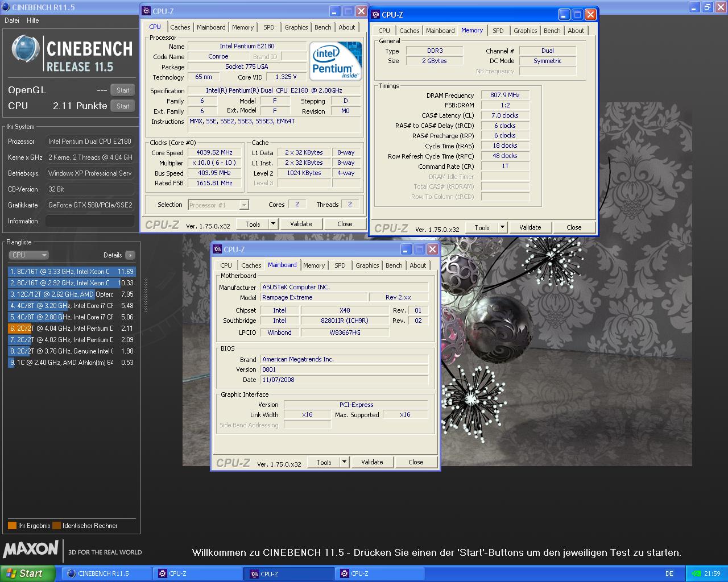728x582 pixels.
Task: Click the CPU-Z title icon of the Memory window
Action: (x=375, y=15)
